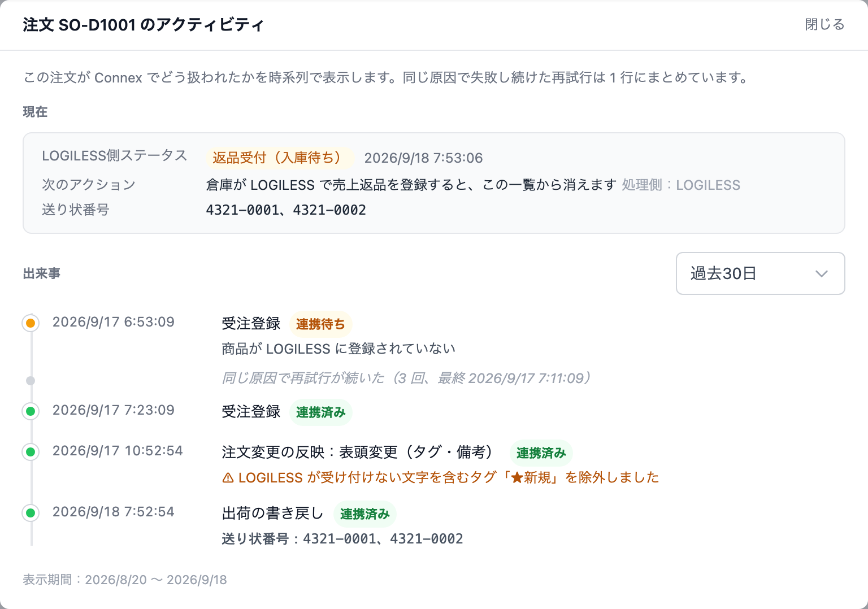Click 連携済み badge beside 出荷の書き戻し
Image resolution: width=868 pixels, height=609 pixels.
pyautogui.click(x=364, y=514)
